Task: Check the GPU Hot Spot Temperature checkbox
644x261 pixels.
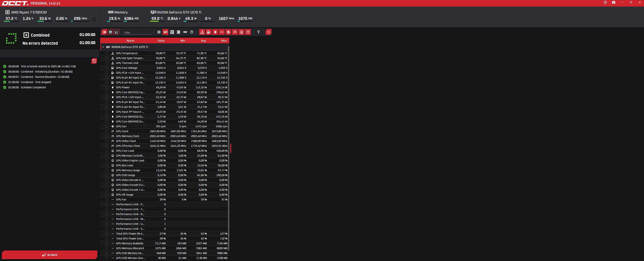Action: coord(107,58)
